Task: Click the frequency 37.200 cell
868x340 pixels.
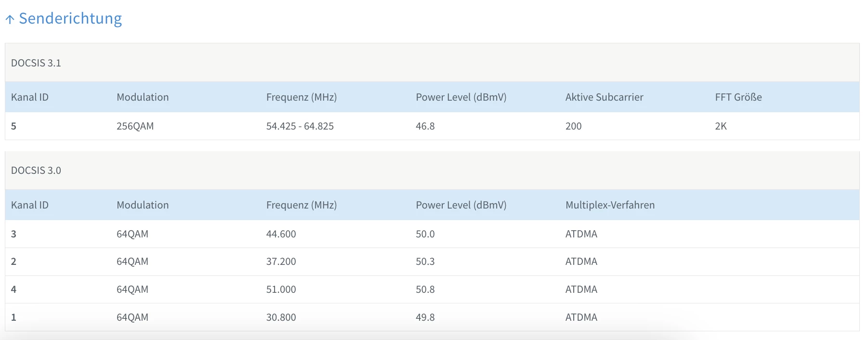Action: pos(281,262)
